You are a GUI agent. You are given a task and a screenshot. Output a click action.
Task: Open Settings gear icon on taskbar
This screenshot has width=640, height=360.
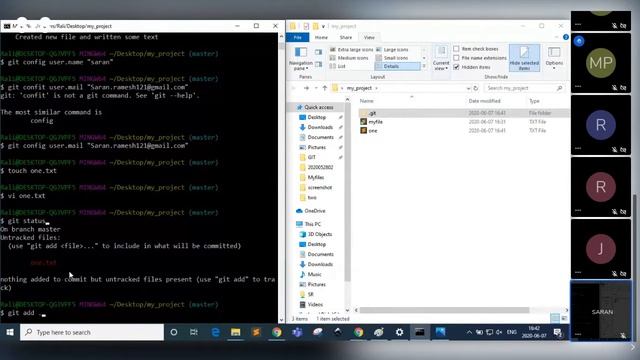click(x=399, y=332)
